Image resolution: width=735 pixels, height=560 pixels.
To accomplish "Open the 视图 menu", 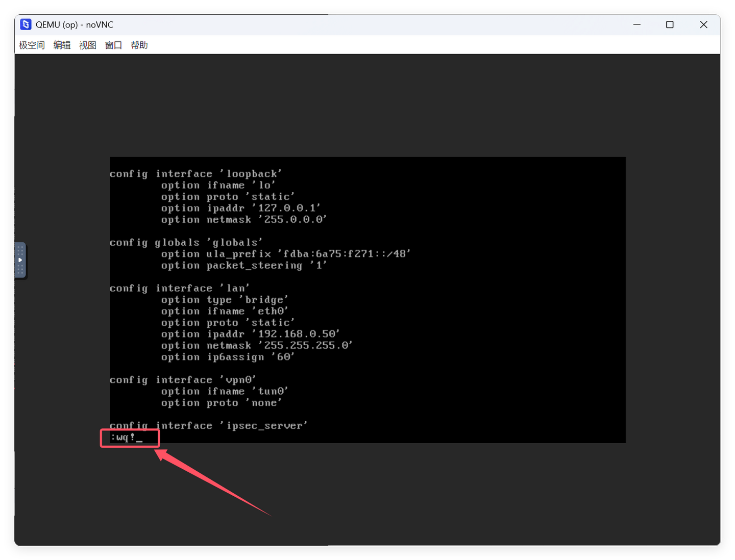I will [x=87, y=45].
